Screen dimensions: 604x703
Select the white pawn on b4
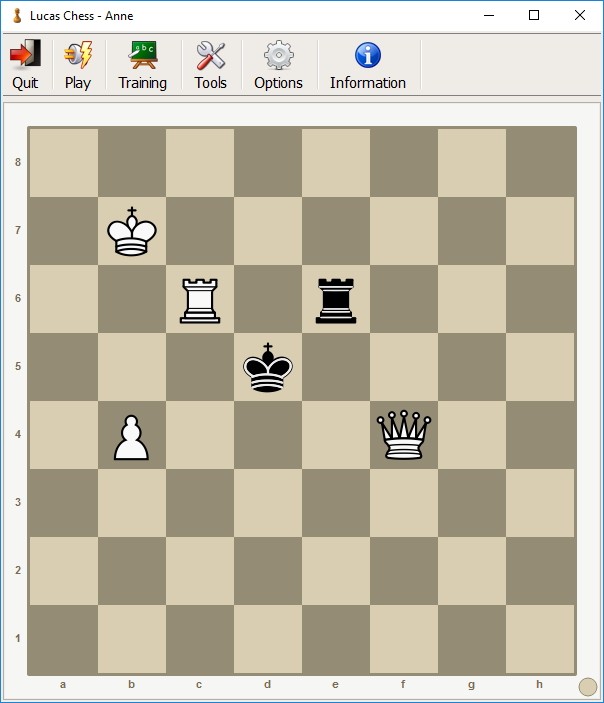pyautogui.click(x=132, y=436)
